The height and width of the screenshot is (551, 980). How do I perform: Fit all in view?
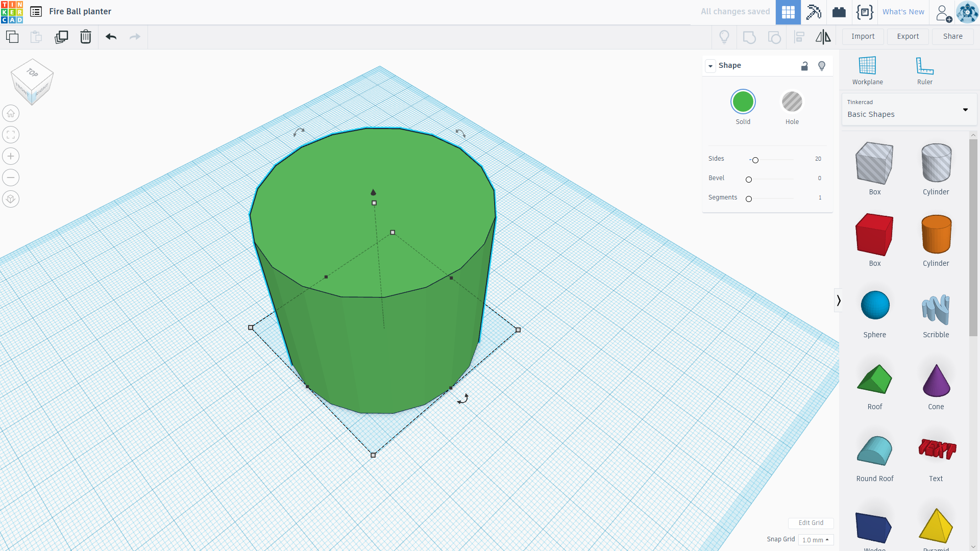[11, 135]
